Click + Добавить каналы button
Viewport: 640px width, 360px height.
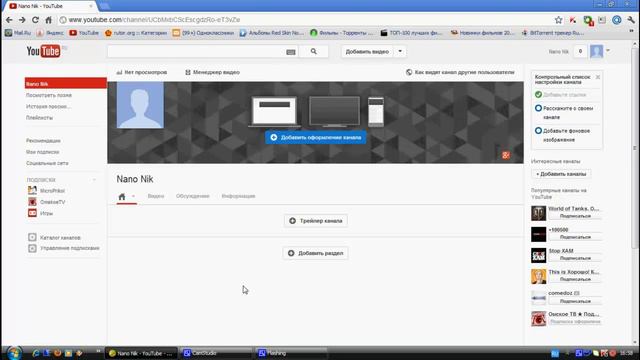(561, 174)
